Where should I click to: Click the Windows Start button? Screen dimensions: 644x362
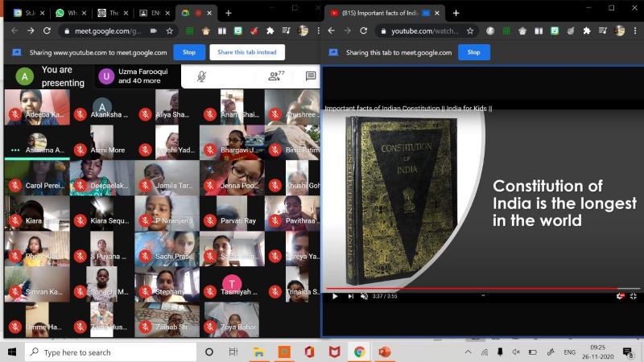(x=12, y=352)
